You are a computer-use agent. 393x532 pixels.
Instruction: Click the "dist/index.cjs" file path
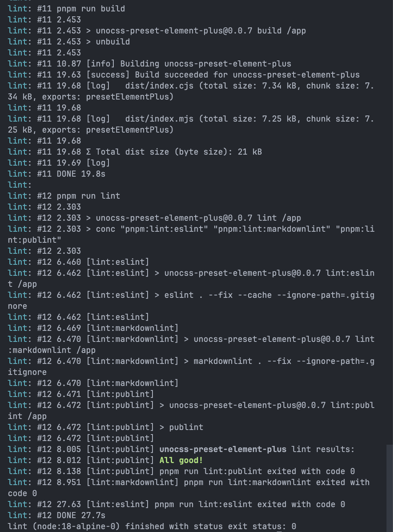pyautogui.click(x=159, y=86)
